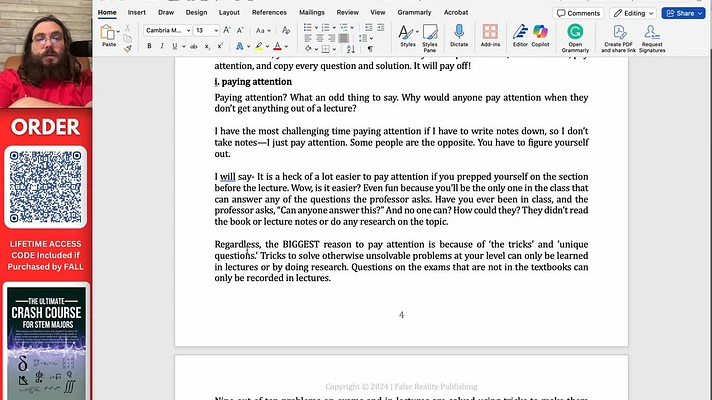Click the Share button
The height and width of the screenshot is (400, 712).
[x=683, y=13]
